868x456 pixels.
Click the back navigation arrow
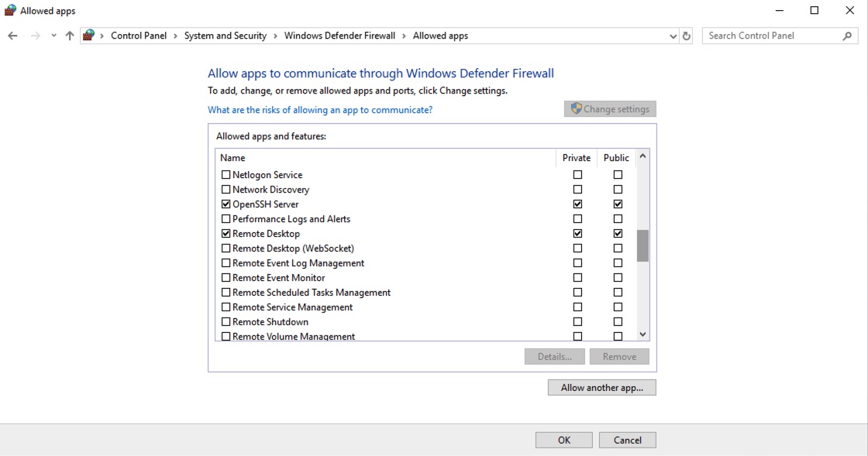[x=12, y=36]
